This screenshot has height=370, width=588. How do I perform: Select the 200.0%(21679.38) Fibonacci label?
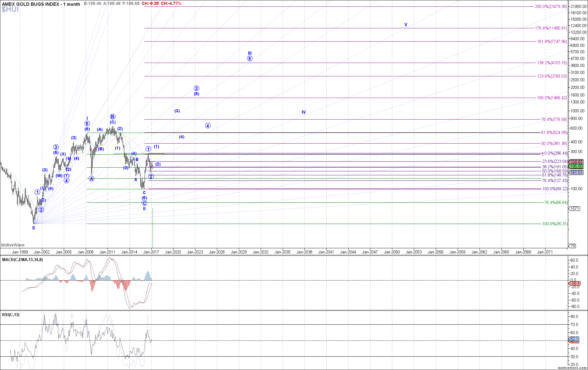click(x=551, y=6)
